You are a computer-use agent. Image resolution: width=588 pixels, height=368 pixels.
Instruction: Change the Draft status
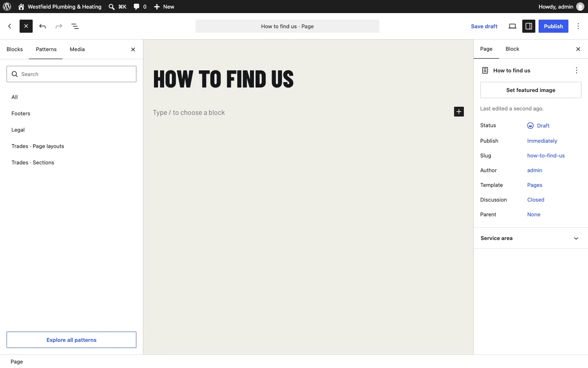539,126
